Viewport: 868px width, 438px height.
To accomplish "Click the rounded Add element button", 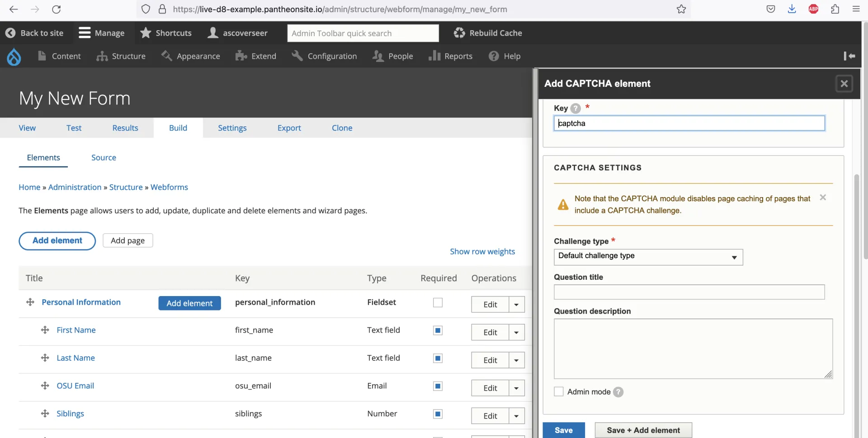I will pyautogui.click(x=57, y=241).
